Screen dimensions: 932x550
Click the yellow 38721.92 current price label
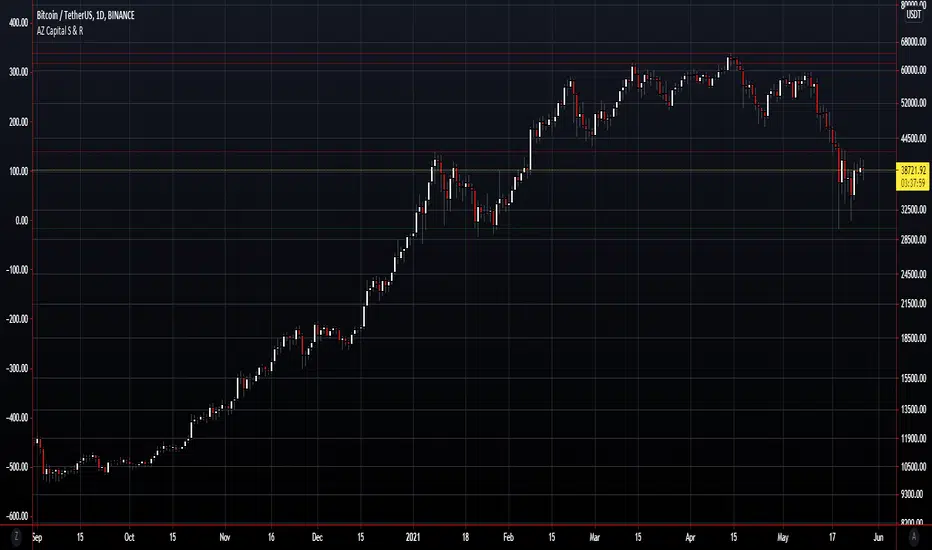tap(912, 176)
